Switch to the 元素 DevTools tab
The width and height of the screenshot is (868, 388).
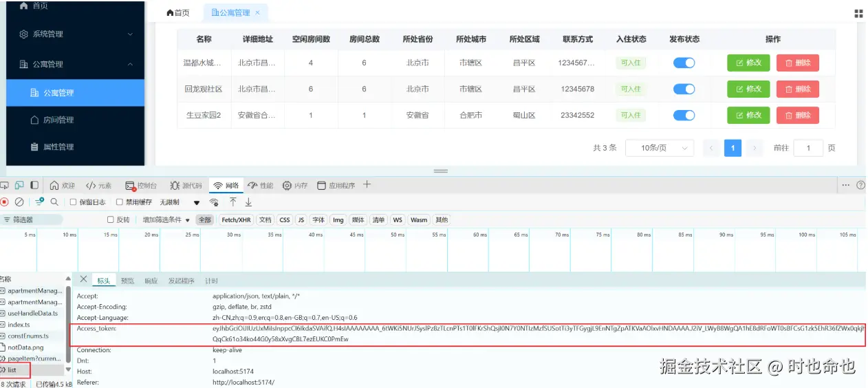tap(99, 185)
